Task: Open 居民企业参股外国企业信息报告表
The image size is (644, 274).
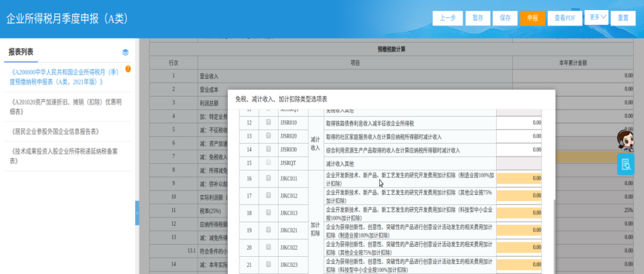Action: [55, 131]
